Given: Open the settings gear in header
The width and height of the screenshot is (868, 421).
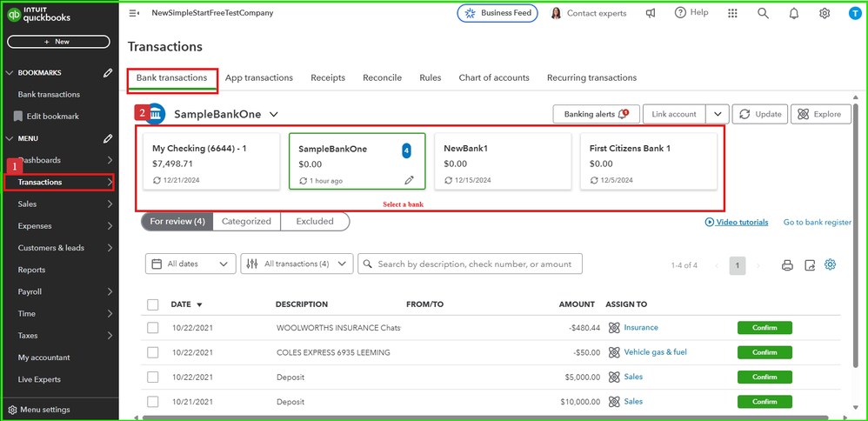Looking at the screenshot, I should (825, 14).
